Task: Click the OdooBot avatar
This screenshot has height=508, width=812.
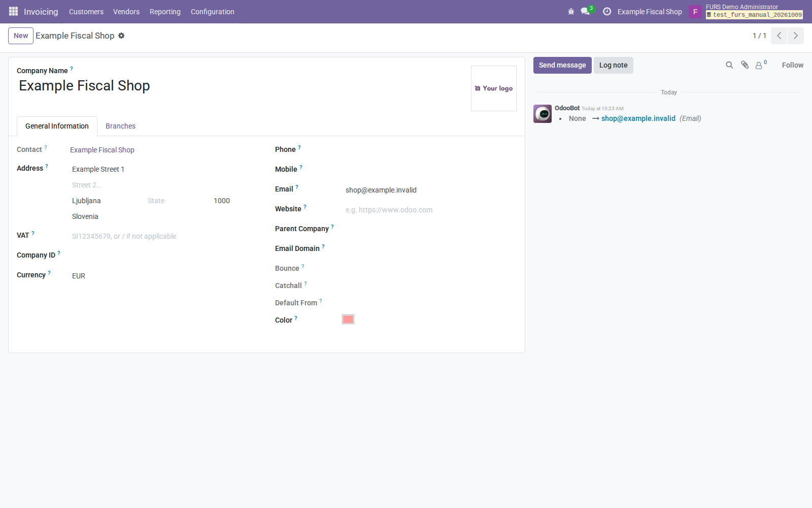Action: [543, 114]
